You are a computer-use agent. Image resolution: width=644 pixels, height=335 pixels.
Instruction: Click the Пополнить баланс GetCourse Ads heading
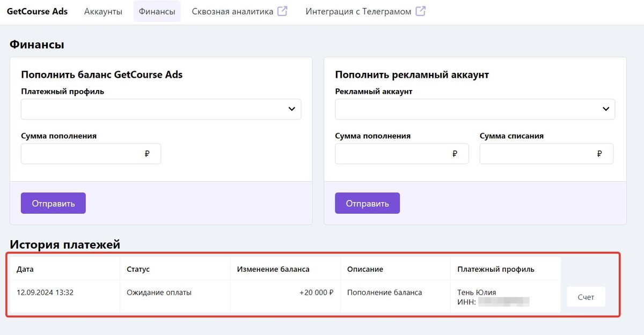click(x=102, y=75)
